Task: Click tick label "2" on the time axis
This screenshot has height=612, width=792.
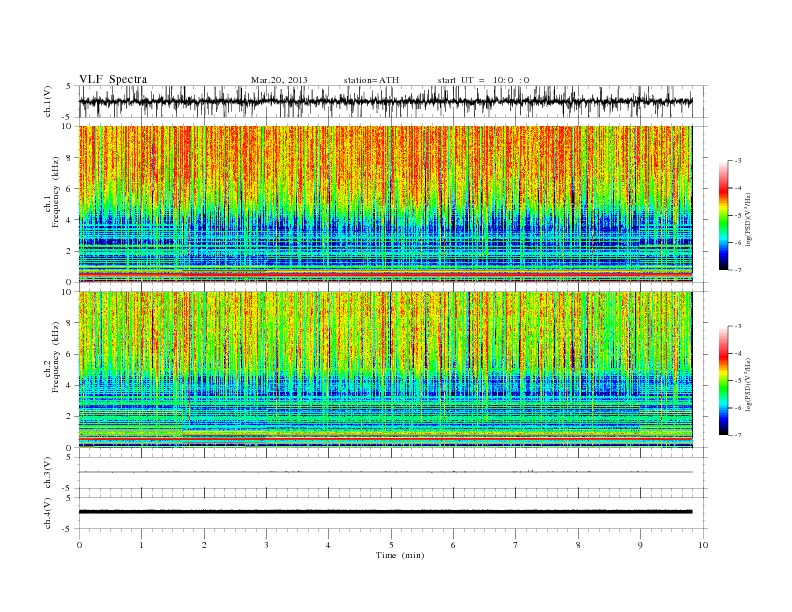Action: pyautogui.click(x=204, y=545)
